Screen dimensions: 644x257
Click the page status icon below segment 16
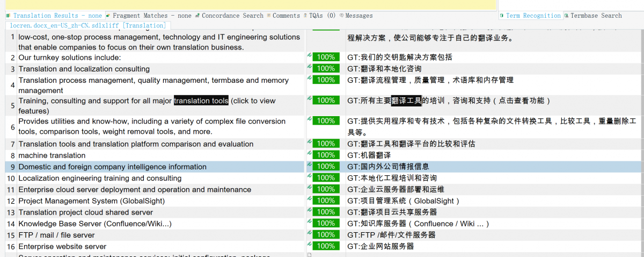point(309,255)
